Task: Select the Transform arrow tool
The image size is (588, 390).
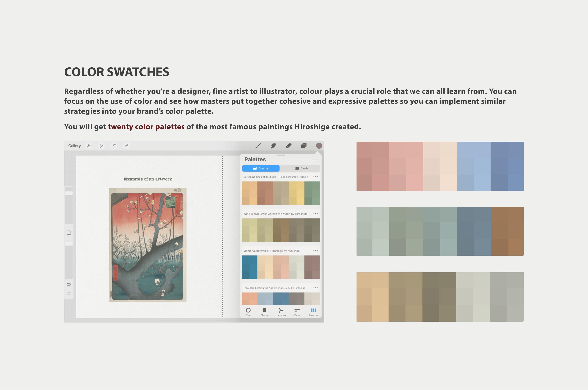Action: (x=126, y=146)
